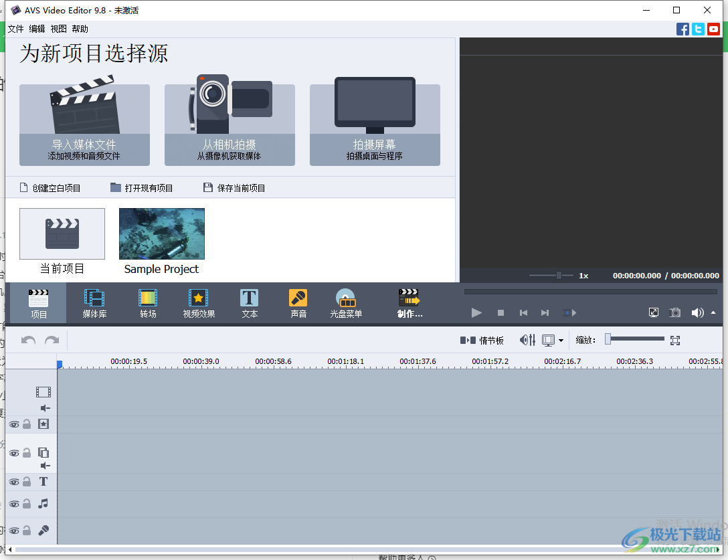Viewport: 728px width, 560px height.
Task: Switch to the 项目 tab
Action: (x=39, y=303)
